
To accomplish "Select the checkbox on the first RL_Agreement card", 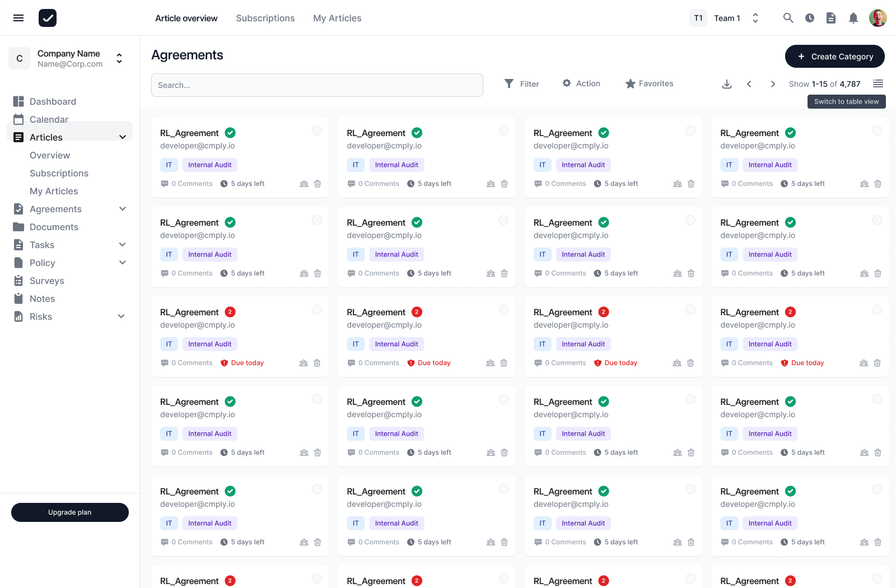I will click(317, 130).
